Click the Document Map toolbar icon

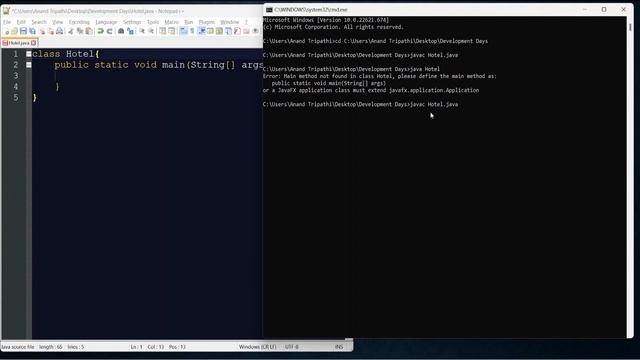pos(219,31)
